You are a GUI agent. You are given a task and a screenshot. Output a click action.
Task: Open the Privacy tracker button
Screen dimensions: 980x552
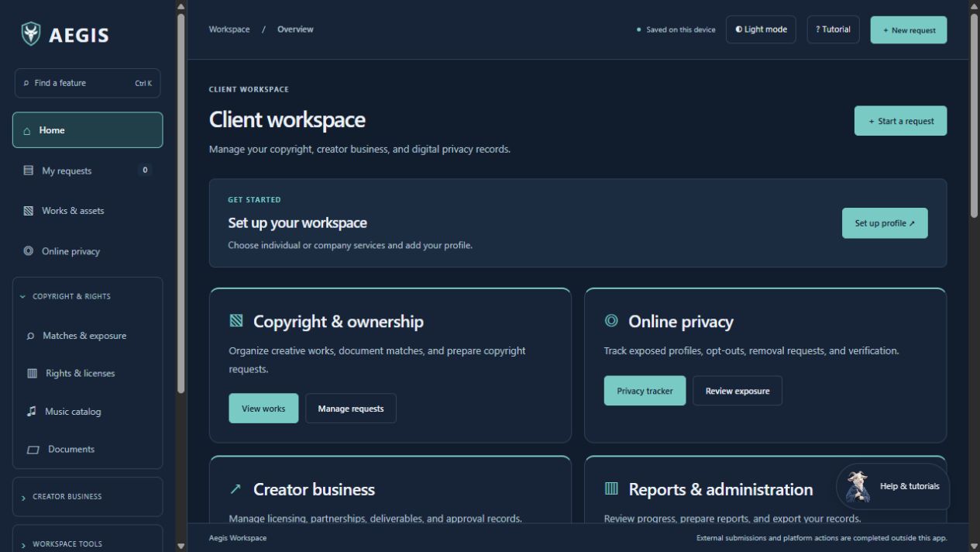(x=645, y=391)
